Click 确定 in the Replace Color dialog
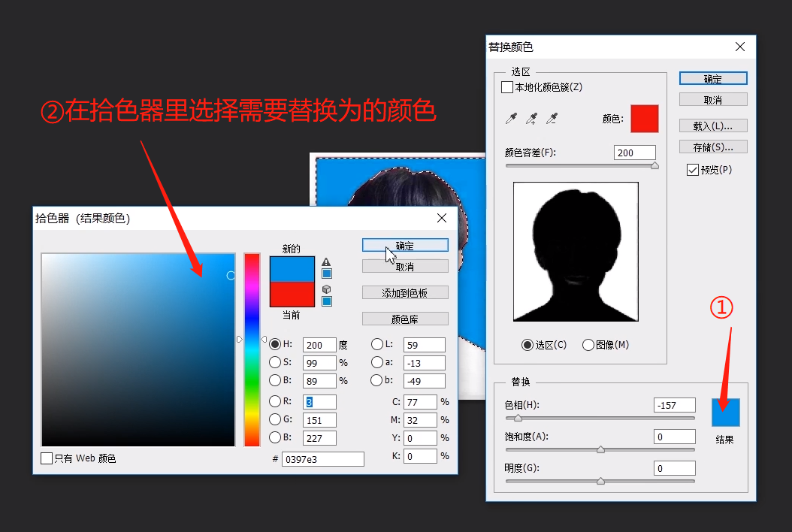The height and width of the screenshot is (532, 792). [712, 78]
